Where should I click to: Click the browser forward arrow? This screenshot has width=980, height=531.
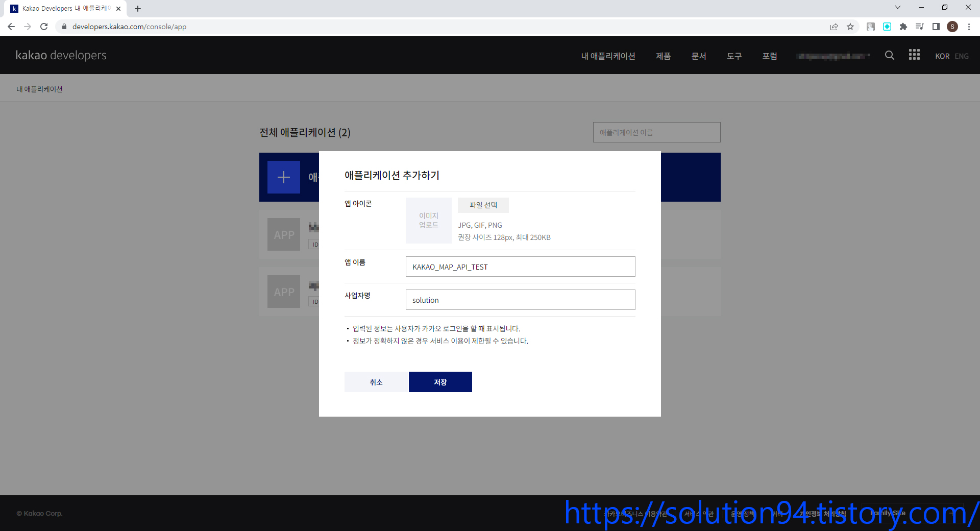point(28,27)
